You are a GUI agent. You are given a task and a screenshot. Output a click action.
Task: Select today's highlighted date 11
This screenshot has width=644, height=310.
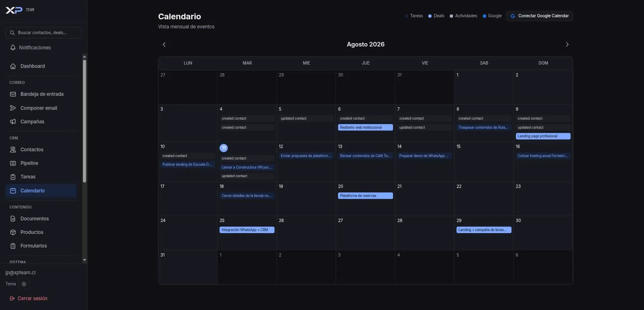click(223, 148)
